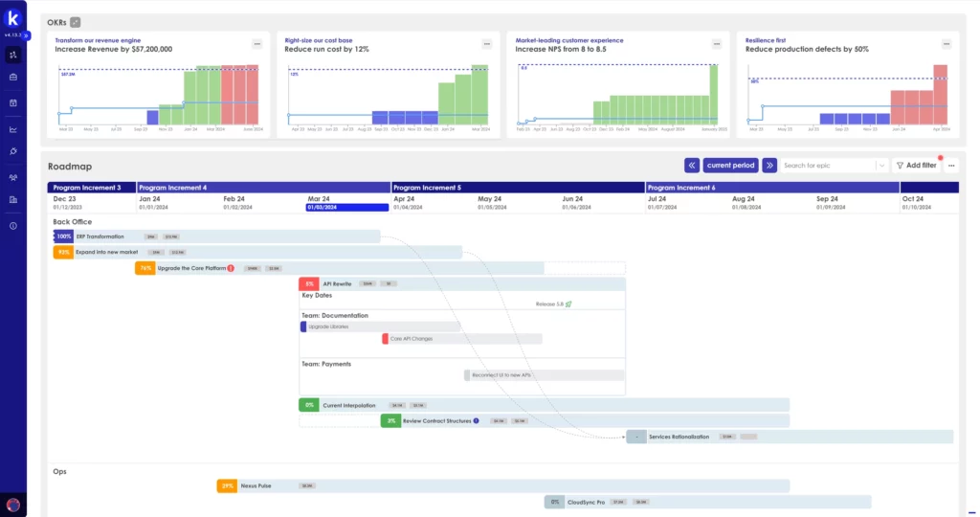This screenshot has width=980, height=517.
Task: Open options menu for Reduce run cost card
Action: pos(487,44)
